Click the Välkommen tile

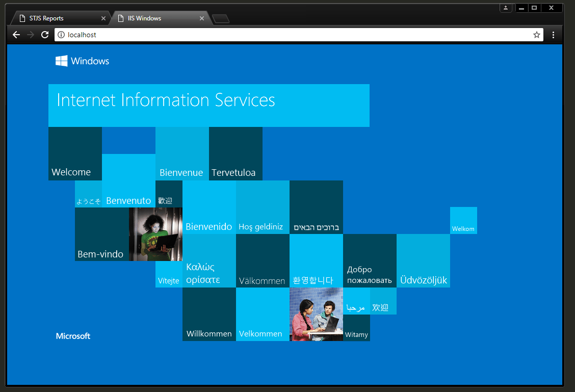tap(263, 260)
